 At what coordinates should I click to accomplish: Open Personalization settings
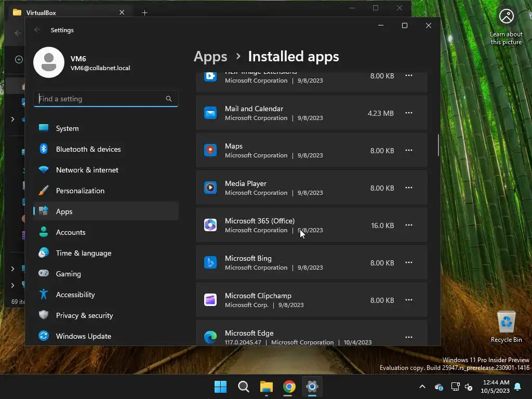pos(106,191)
